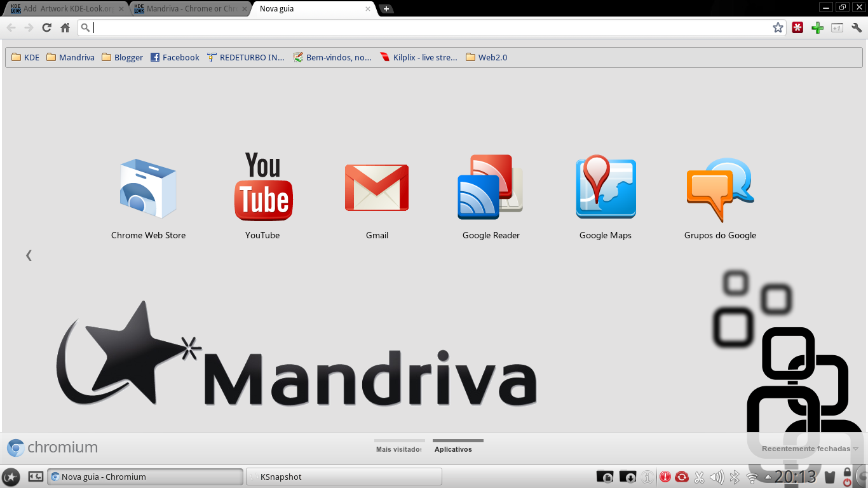The image size is (868, 488).
Task: Launch the Grupos do Google app
Action: pyautogui.click(x=720, y=198)
